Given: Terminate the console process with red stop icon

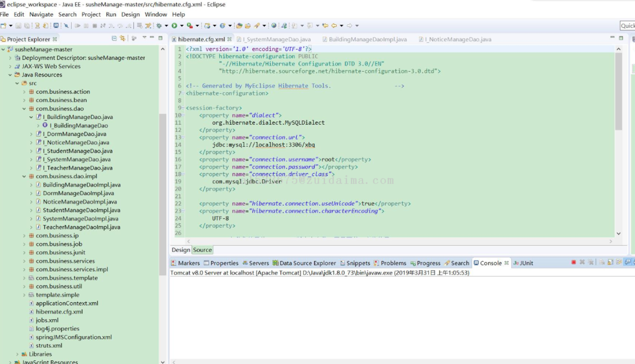Looking at the screenshot, I should 573,262.
